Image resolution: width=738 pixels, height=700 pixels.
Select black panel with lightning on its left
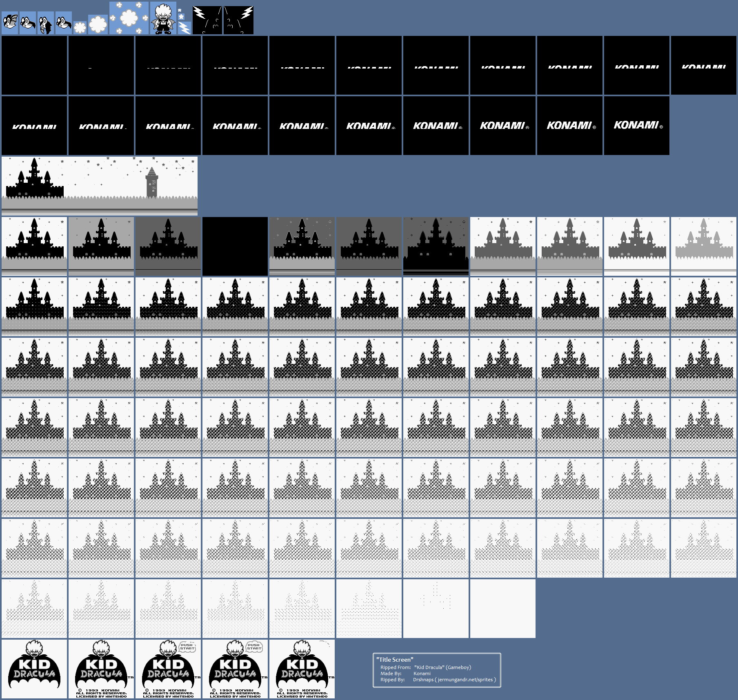(207, 20)
